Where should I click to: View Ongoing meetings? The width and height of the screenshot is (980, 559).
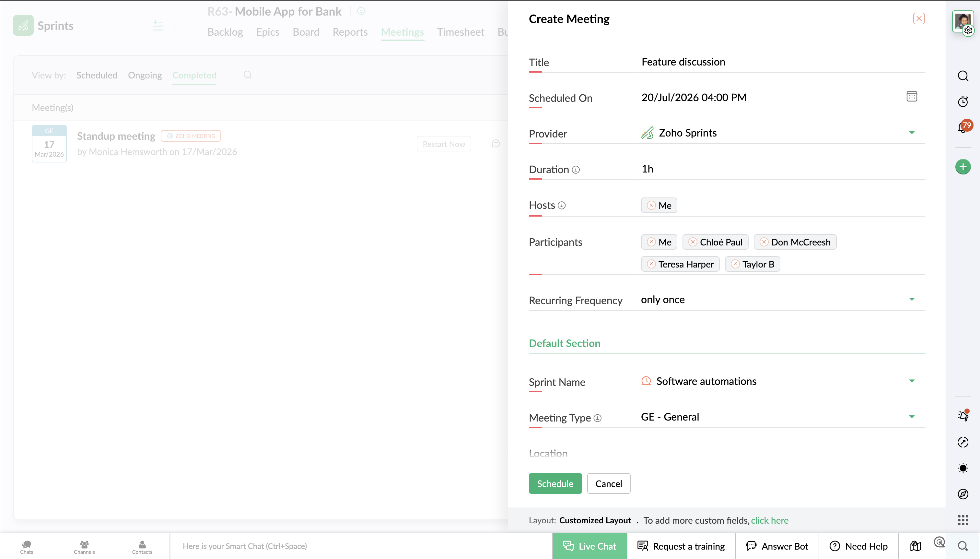click(145, 75)
